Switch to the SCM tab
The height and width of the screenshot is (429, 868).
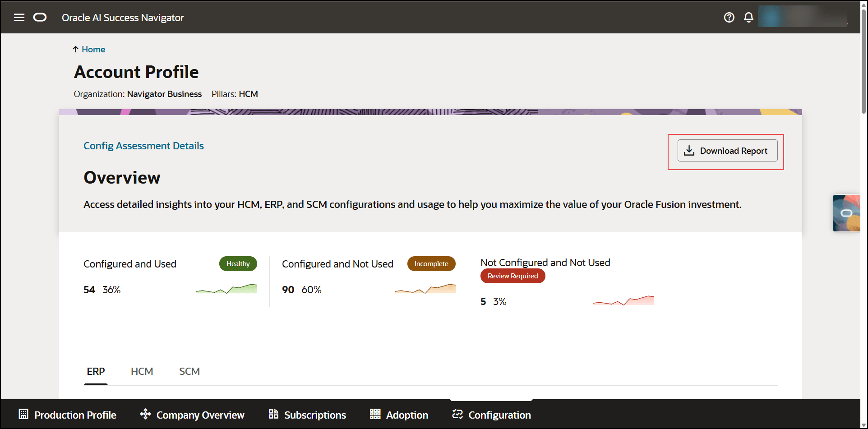189,372
